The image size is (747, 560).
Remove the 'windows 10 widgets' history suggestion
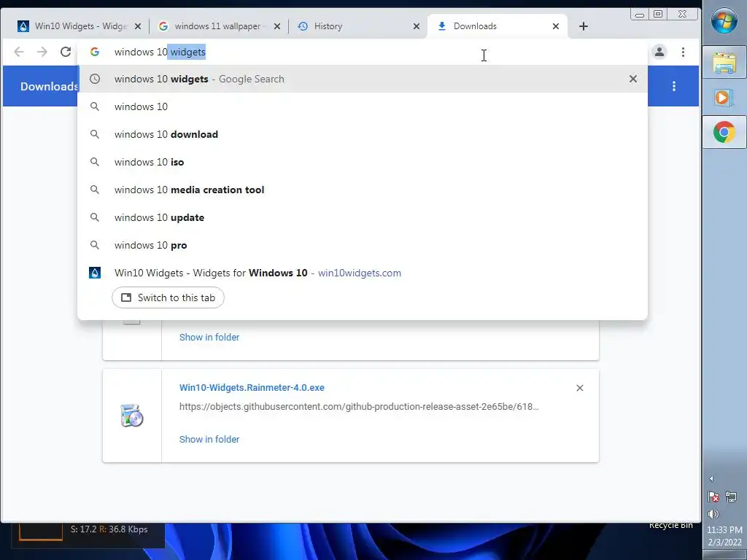(x=632, y=79)
